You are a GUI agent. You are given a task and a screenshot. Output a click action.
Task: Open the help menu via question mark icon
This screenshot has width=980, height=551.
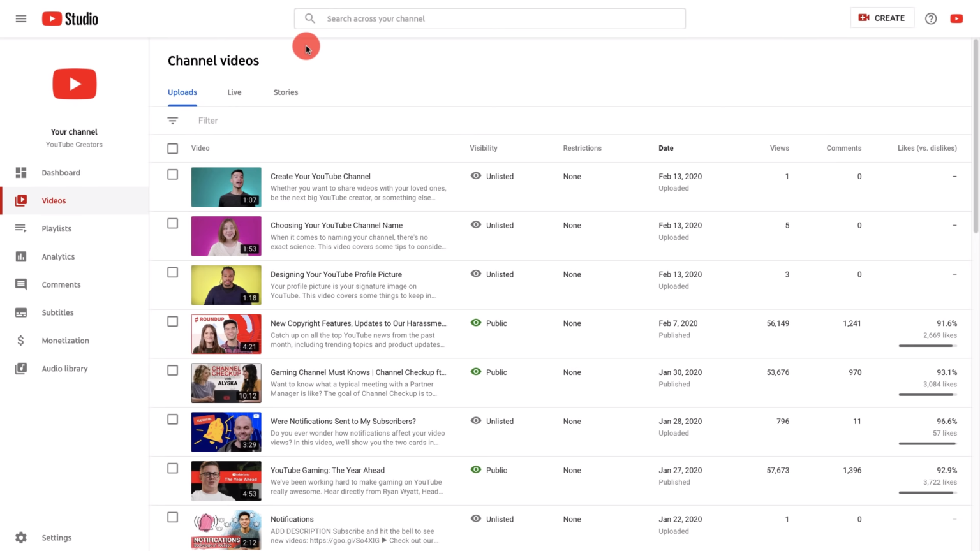click(930, 18)
